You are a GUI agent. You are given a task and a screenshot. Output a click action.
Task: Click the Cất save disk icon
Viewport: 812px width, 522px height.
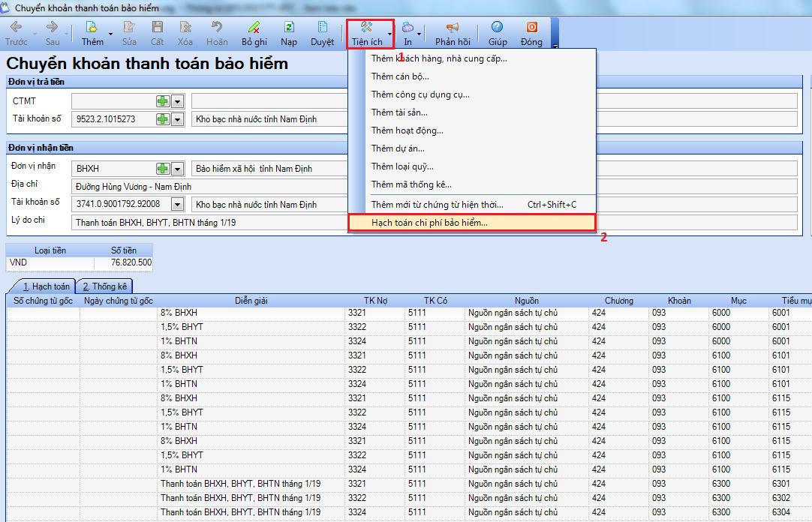157,27
